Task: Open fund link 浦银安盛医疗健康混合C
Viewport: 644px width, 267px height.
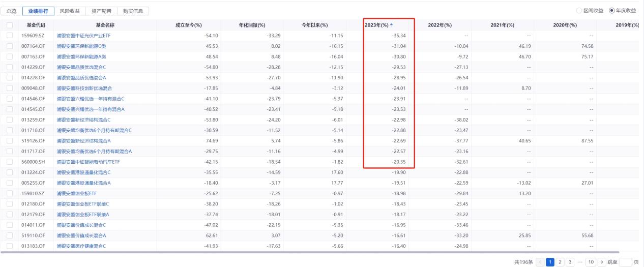Action: (81, 246)
